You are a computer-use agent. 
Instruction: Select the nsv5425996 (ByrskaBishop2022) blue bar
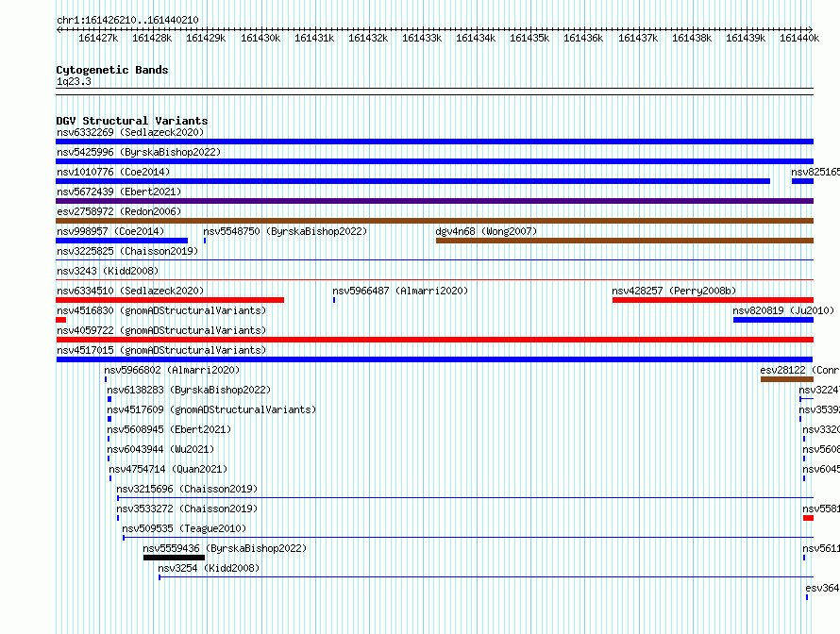[434, 161]
